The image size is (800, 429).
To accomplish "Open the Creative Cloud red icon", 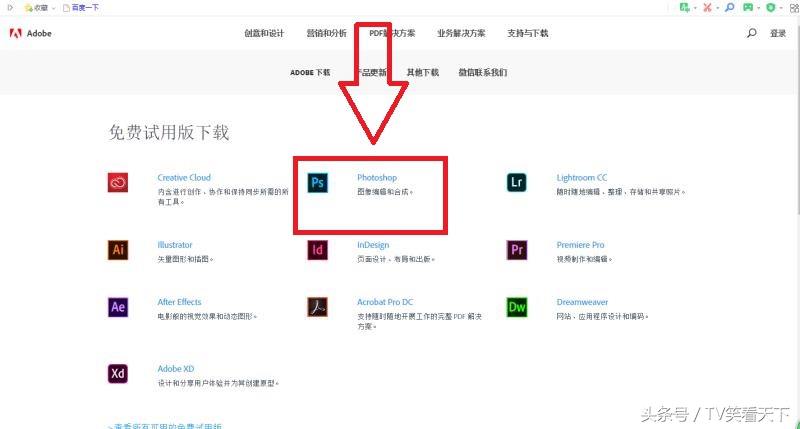I will coord(118,183).
